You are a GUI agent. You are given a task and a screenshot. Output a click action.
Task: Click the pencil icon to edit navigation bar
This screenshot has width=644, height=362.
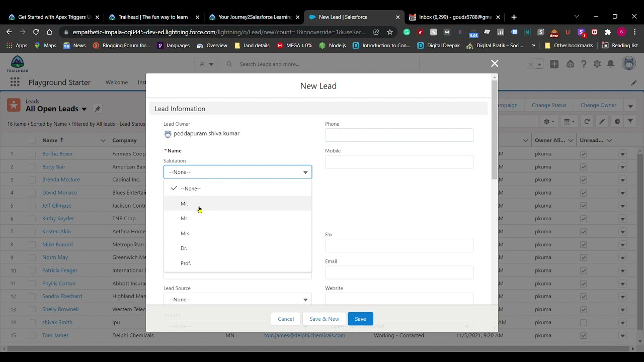coord(634,82)
